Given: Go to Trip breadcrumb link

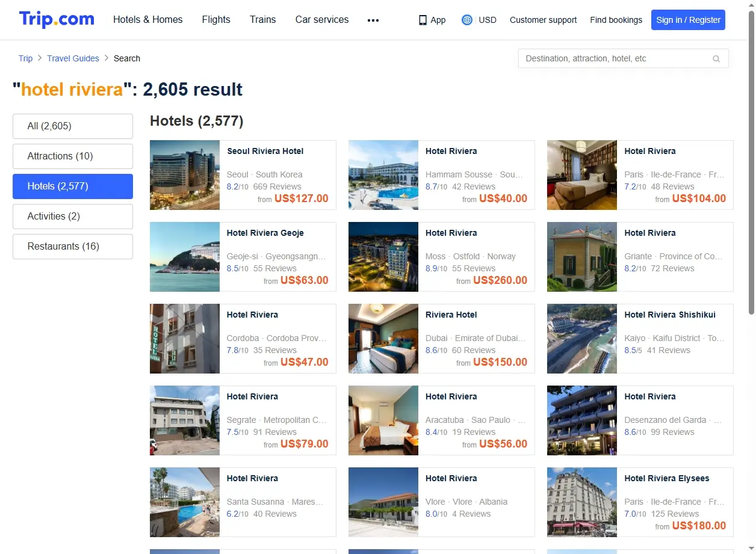Looking at the screenshot, I should click(25, 58).
